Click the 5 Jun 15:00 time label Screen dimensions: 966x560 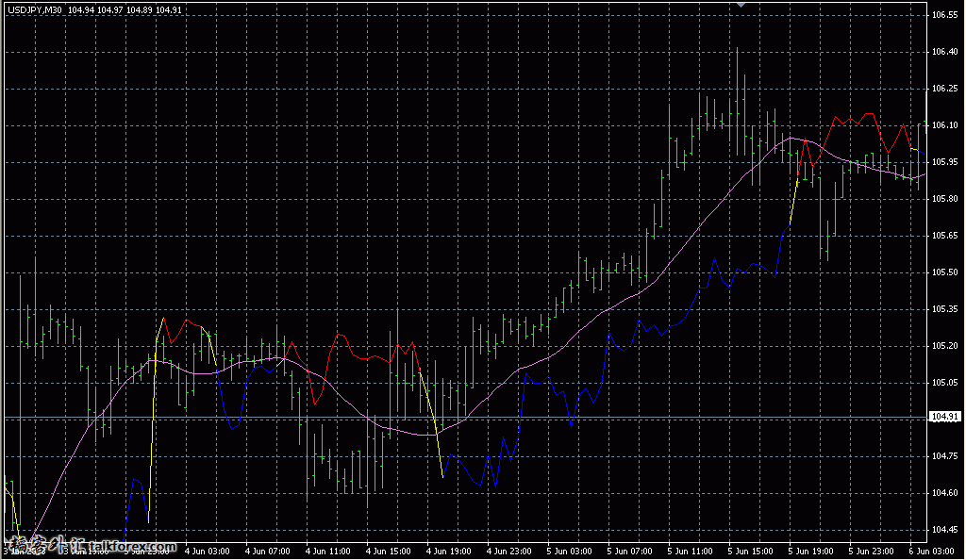click(x=750, y=552)
